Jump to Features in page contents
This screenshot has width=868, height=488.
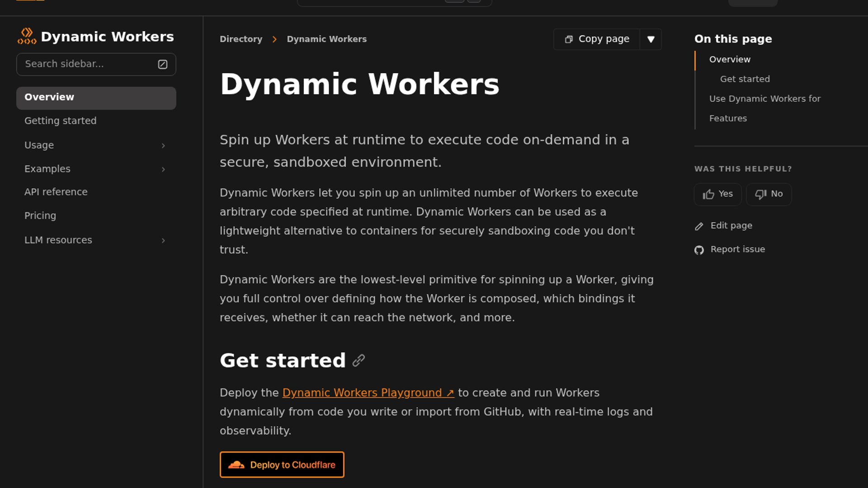[727, 118]
